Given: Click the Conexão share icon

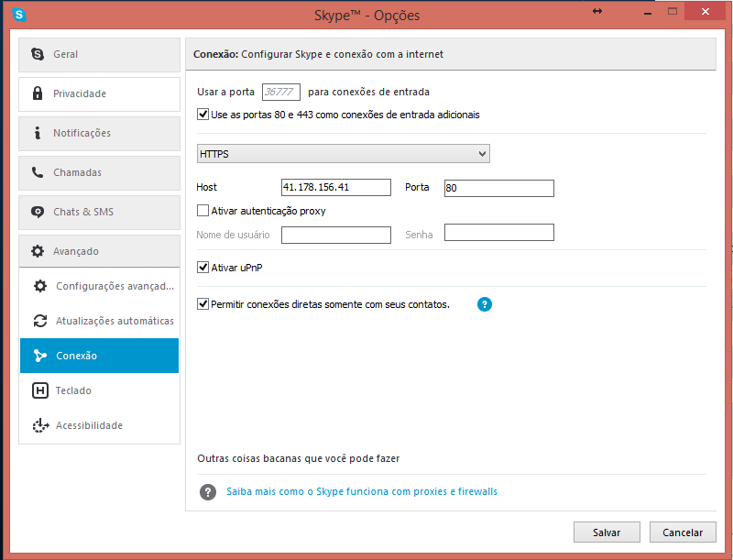Looking at the screenshot, I should click(40, 356).
